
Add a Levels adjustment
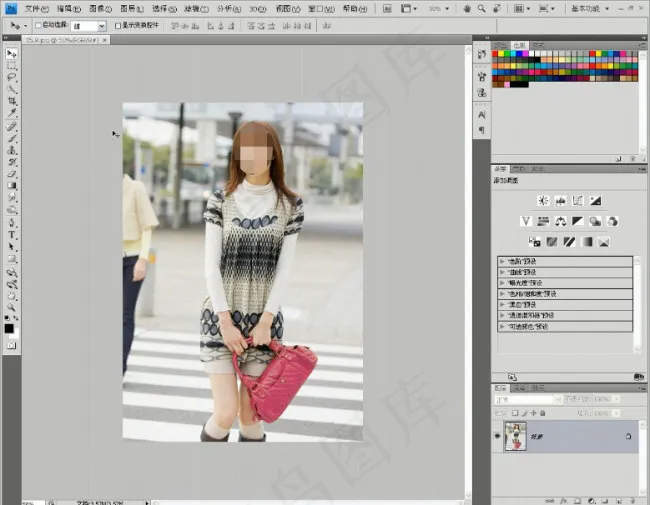[560, 201]
